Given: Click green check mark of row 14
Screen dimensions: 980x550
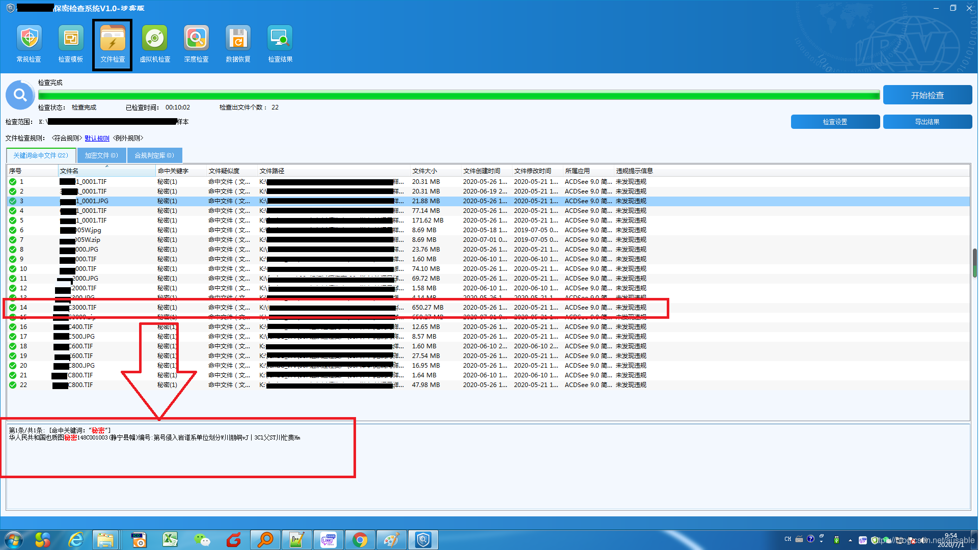Looking at the screenshot, I should (13, 308).
